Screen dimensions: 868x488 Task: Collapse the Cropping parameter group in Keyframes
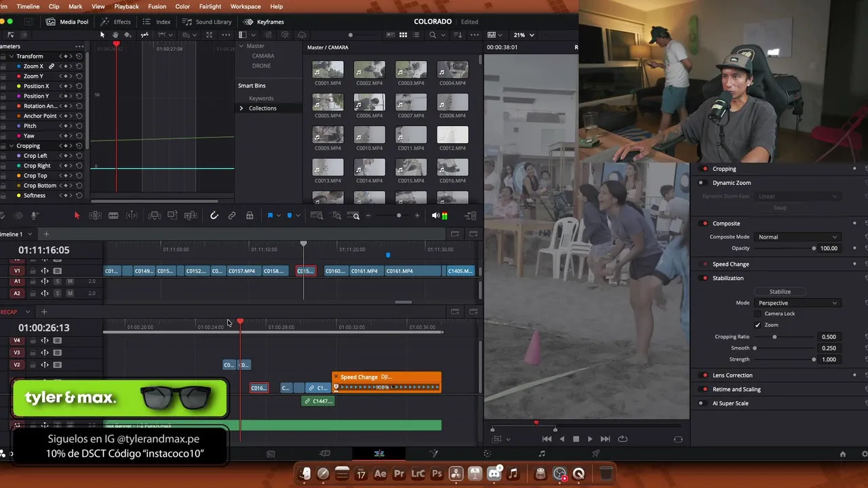coord(12,146)
